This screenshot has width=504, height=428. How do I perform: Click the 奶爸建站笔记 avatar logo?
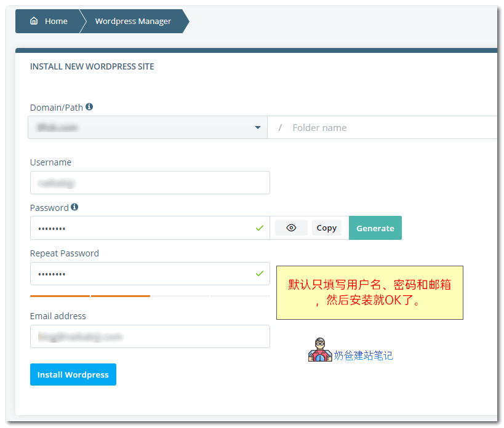pos(320,349)
